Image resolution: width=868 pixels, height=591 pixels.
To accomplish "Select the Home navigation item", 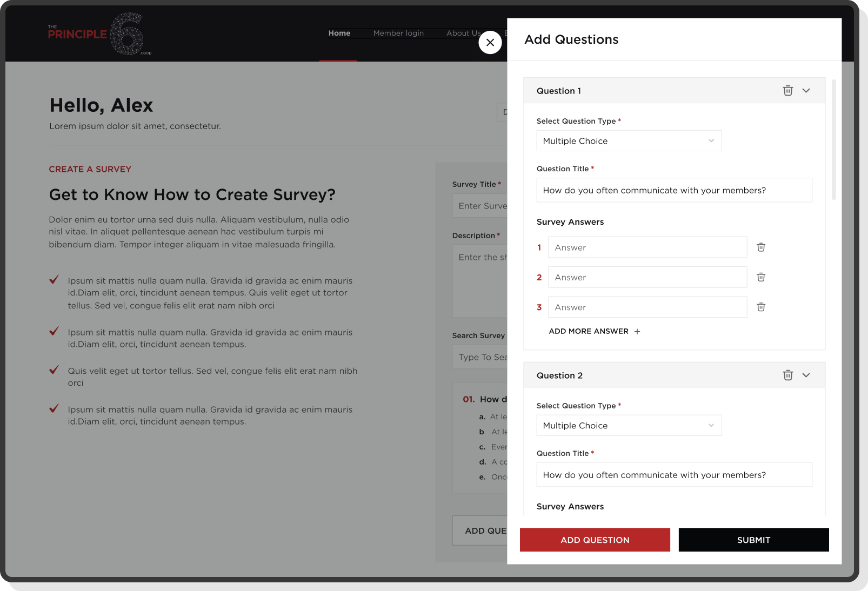I will [x=339, y=33].
